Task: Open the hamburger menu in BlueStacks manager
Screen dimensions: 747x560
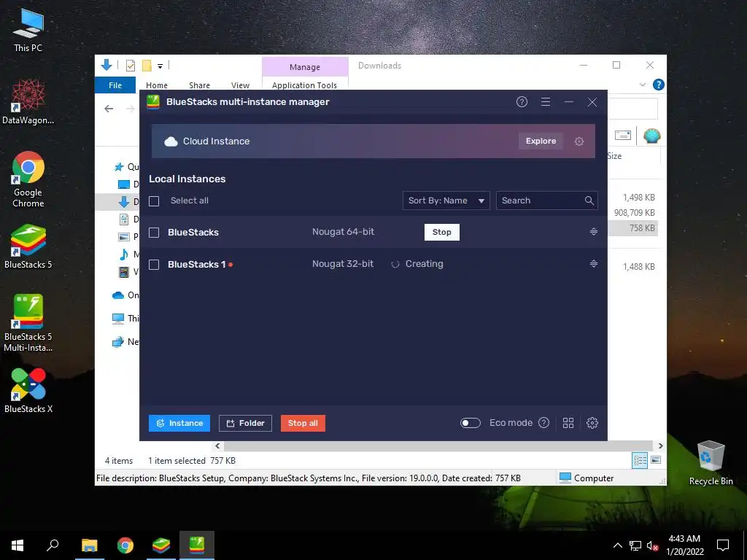Action: coord(546,102)
